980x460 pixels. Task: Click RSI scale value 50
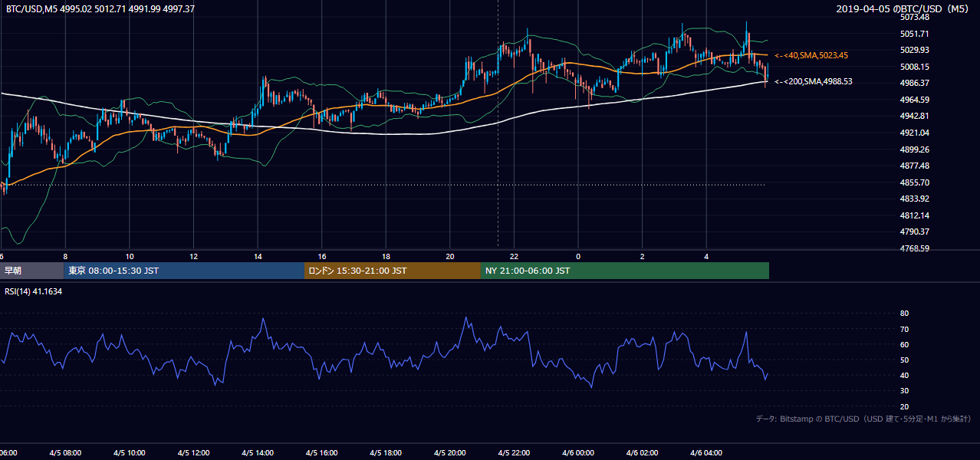[x=904, y=360]
